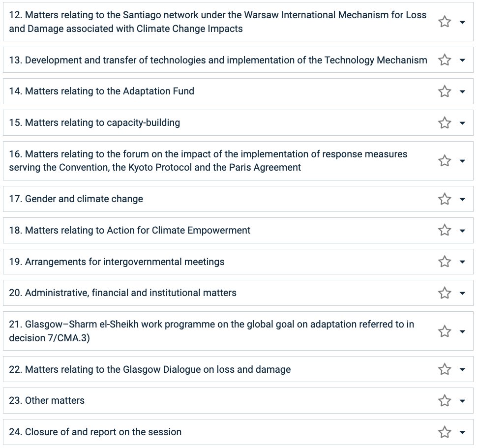Select '21. Glasgow–Sharm el-Sheikh work programme' title

(x=211, y=331)
